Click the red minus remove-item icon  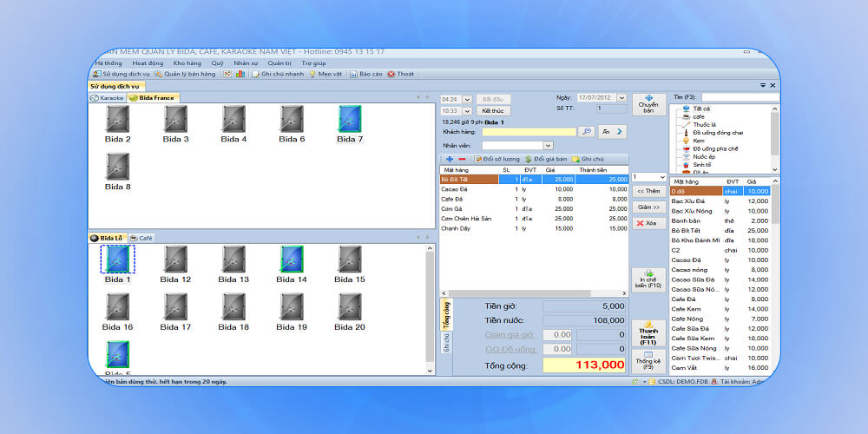click(x=462, y=159)
